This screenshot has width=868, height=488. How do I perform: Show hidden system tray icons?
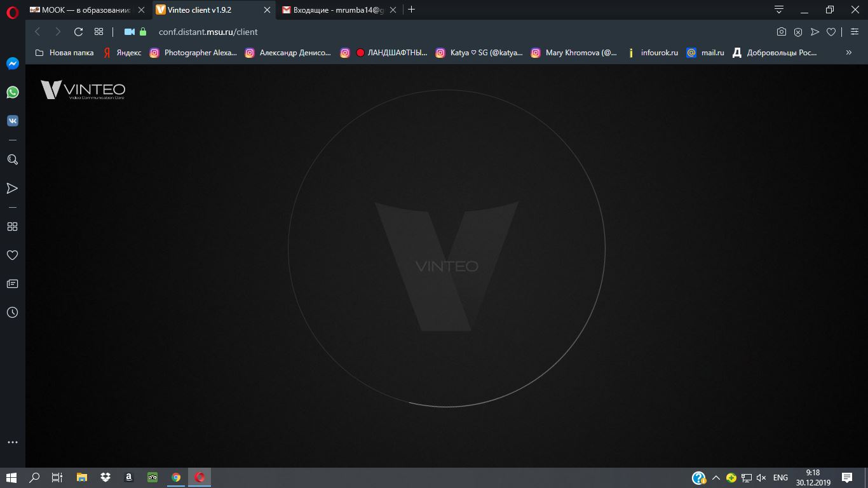point(715,478)
